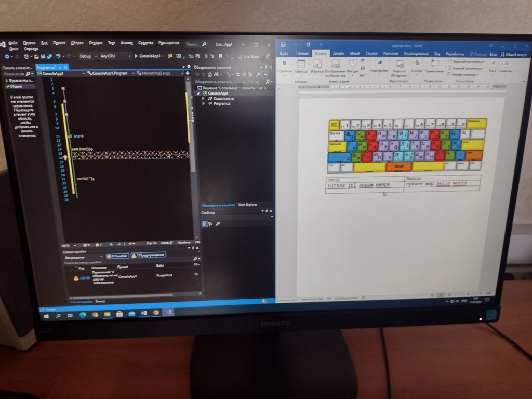532x399 pixels.
Task: Click the Рисунки insert picture icon
Action: click(x=317, y=65)
